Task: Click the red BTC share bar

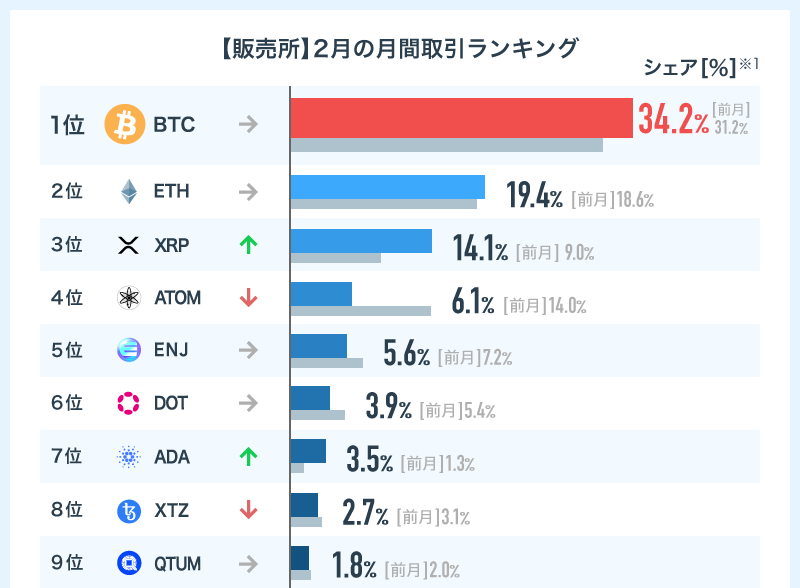Action: pos(460,117)
